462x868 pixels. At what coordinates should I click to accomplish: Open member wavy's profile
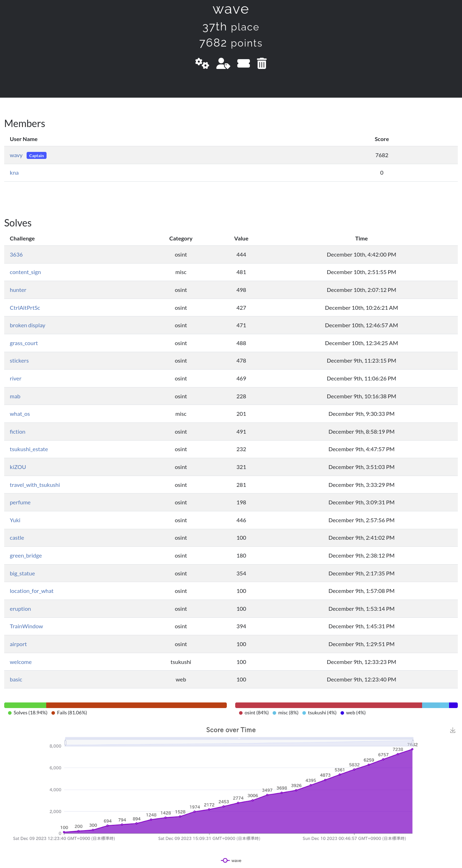pos(16,155)
